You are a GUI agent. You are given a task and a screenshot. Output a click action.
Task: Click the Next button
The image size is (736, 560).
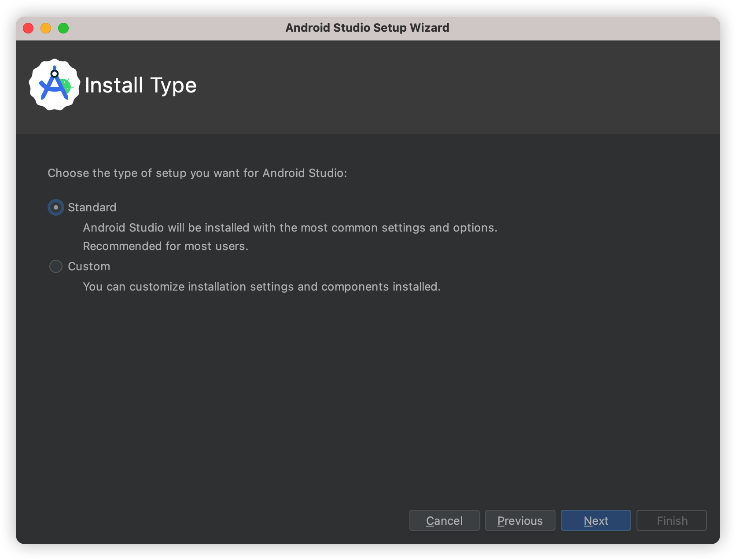[596, 520]
